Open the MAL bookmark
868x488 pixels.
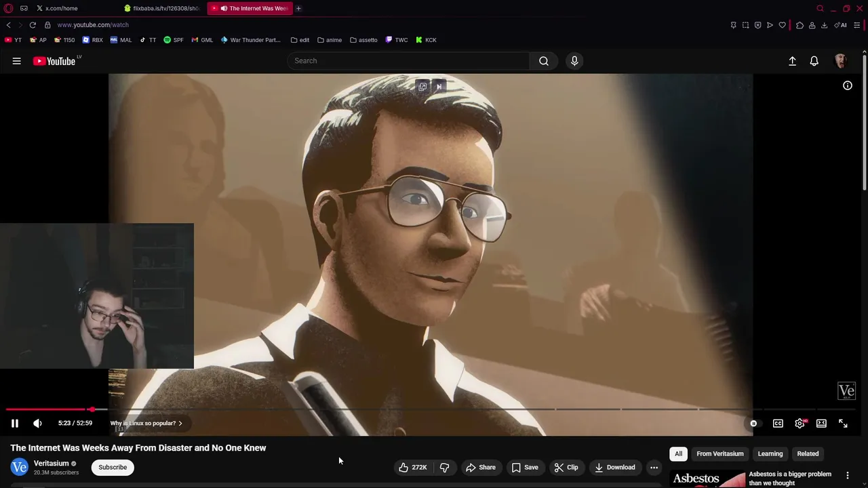coord(121,40)
